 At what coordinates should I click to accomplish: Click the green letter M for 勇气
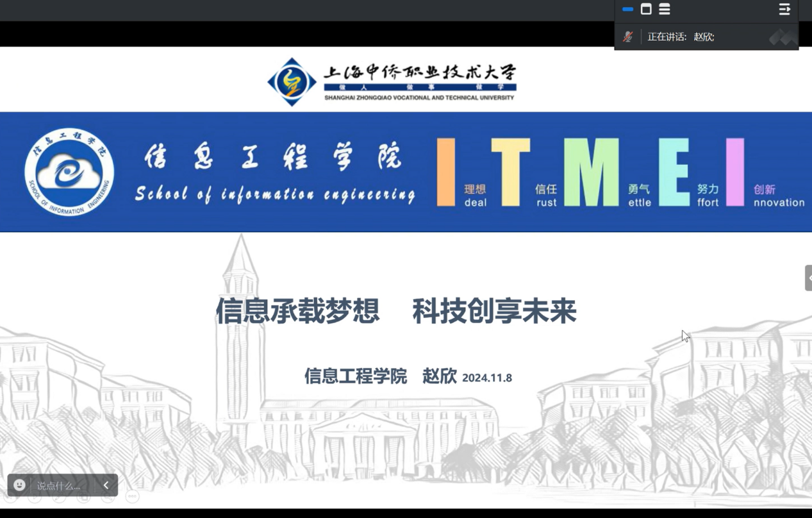point(591,172)
